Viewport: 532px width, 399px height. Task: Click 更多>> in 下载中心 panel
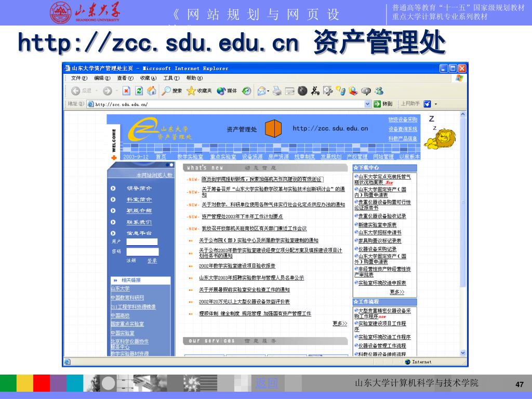(397, 292)
